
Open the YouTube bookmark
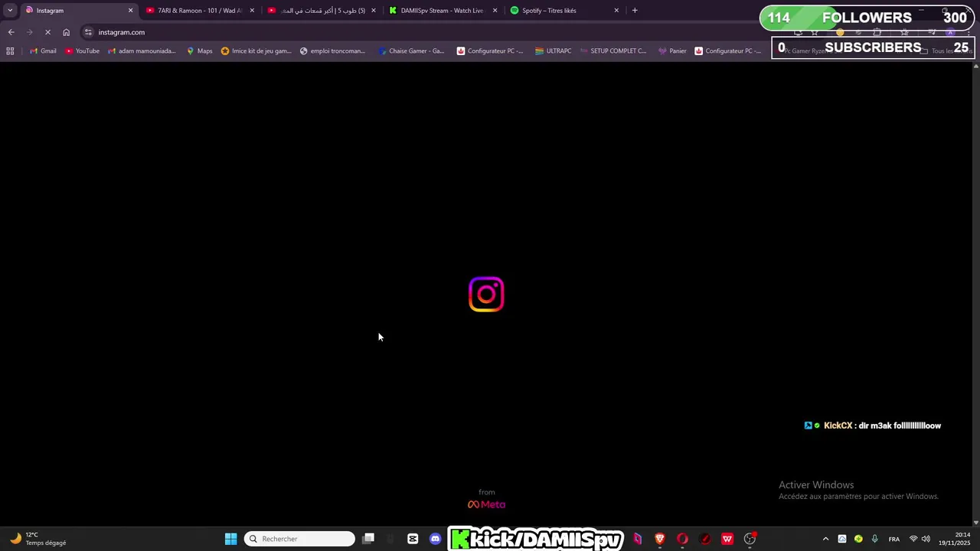(82, 51)
